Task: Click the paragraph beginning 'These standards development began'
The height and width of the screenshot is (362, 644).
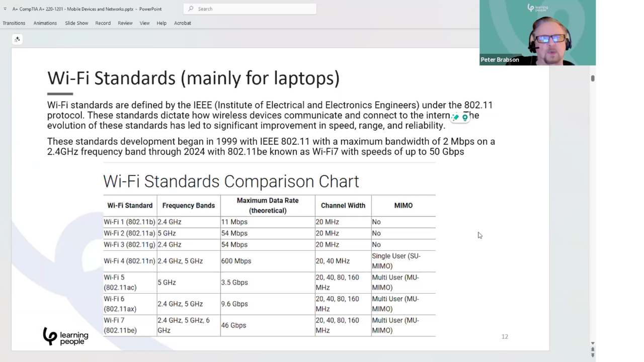Action: click(x=271, y=146)
